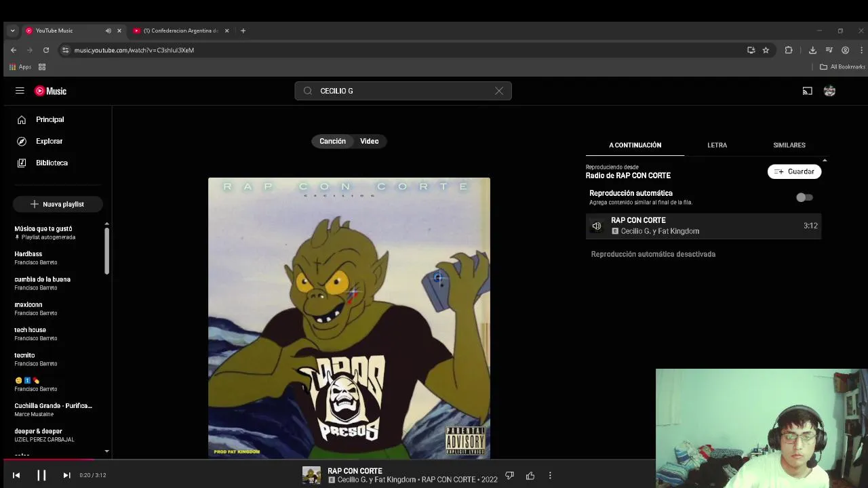This screenshot has width=868, height=488.
Task: Open the site information icon
Action: pos(65,50)
